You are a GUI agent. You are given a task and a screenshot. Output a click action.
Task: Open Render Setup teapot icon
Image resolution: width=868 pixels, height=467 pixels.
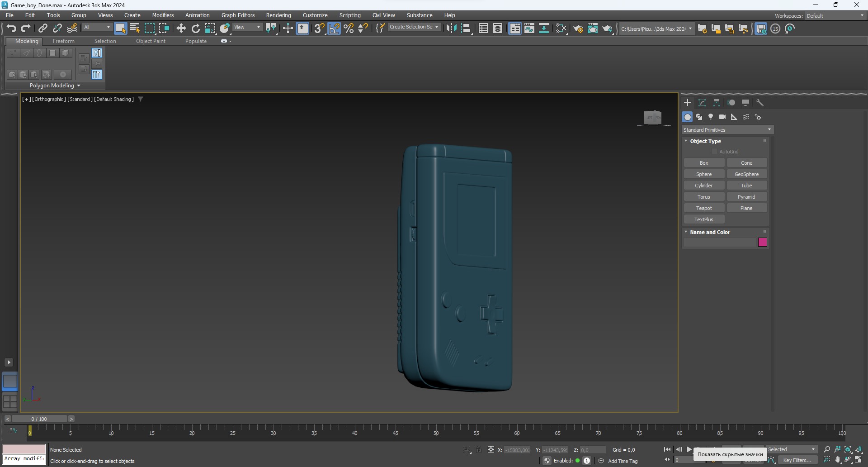pyautogui.click(x=578, y=29)
